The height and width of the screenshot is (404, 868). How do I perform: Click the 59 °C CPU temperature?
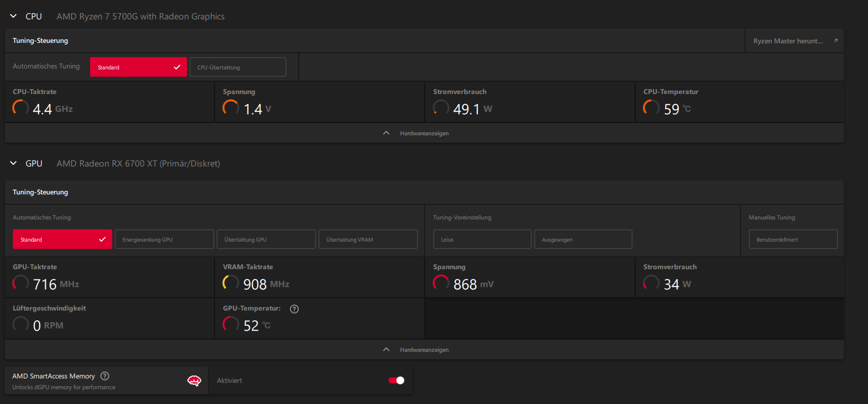coord(677,109)
